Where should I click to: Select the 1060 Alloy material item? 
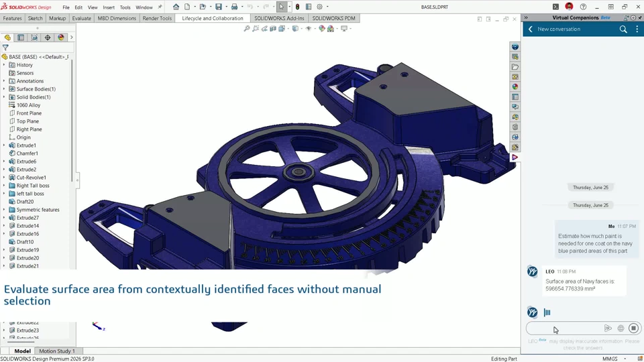click(x=28, y=105)
